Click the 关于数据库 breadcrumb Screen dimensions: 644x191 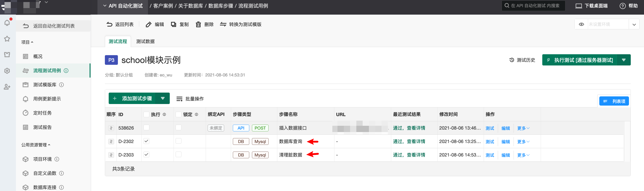[x=190, y=6]
